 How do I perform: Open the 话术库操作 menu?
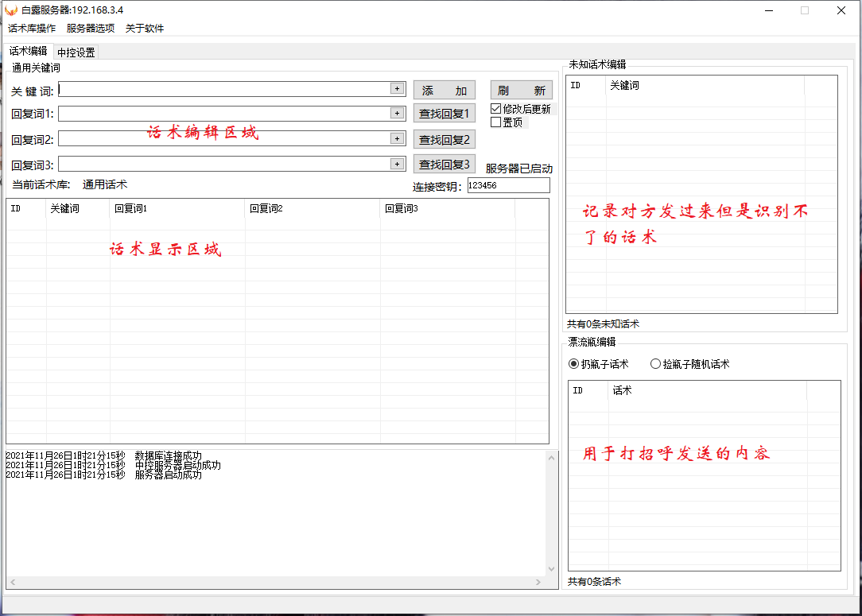point(32,28)
